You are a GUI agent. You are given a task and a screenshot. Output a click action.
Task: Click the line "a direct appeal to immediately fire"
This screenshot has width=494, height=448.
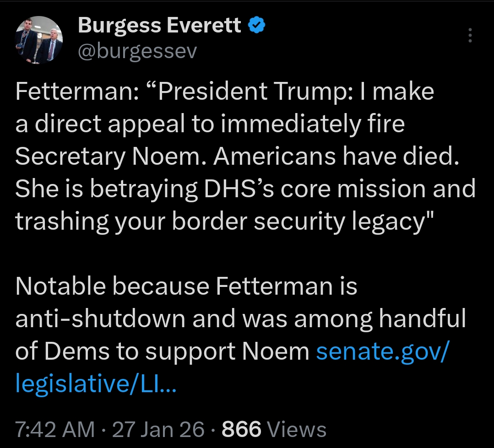(x=210, y=124)
